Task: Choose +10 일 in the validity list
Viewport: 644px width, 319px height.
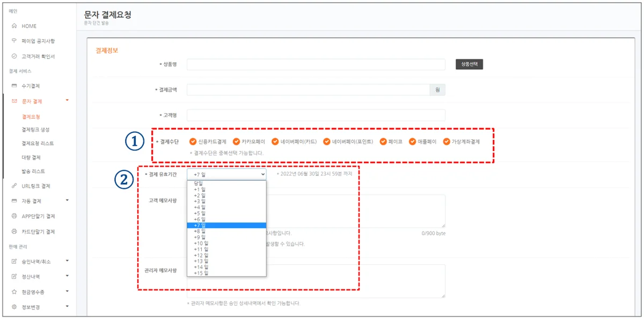Action: tap(226, 243)
